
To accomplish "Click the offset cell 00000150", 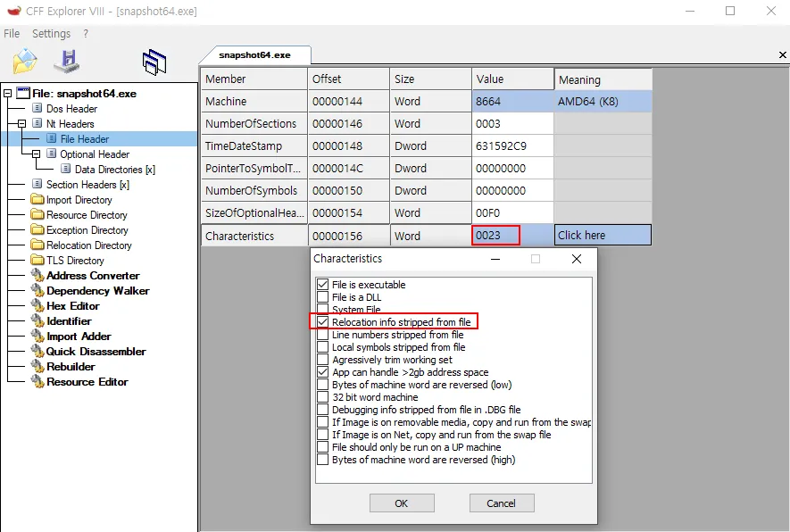I will [349, 190].
